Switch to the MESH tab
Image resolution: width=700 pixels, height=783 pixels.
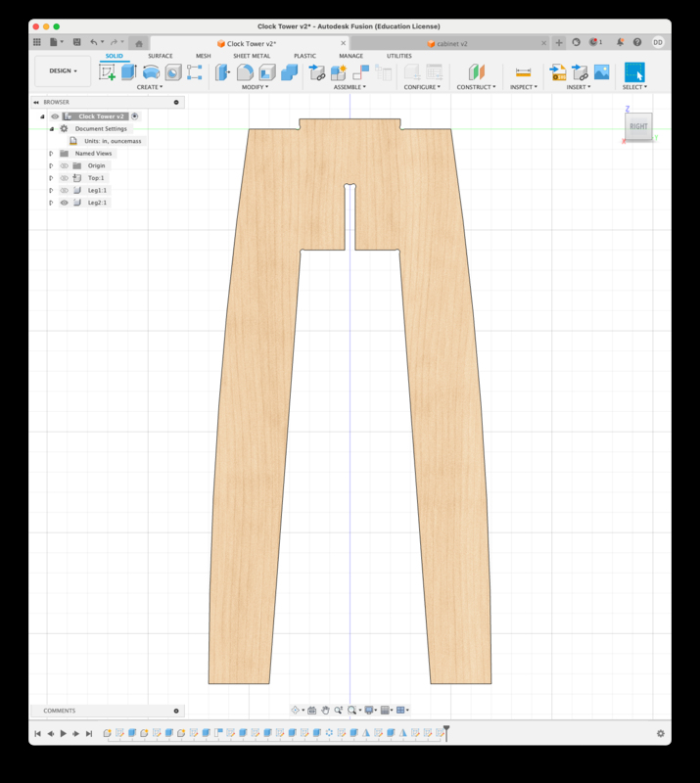click(204, 56)
